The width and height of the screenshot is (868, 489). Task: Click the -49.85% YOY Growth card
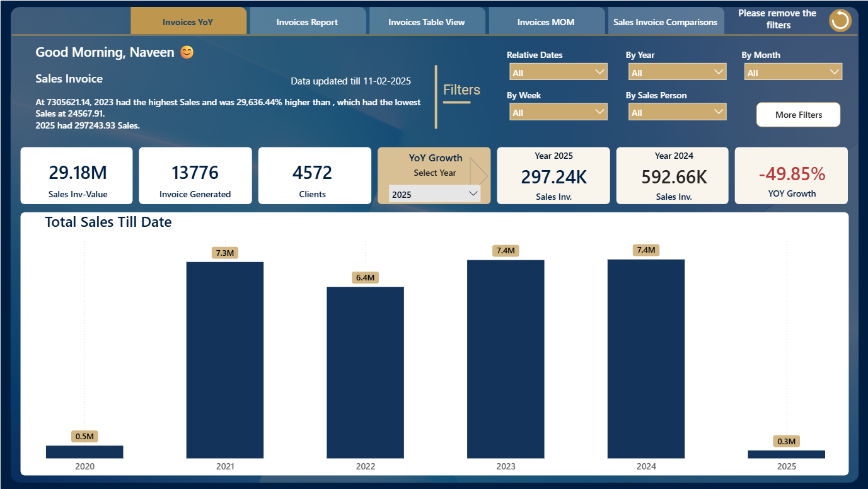792,176
